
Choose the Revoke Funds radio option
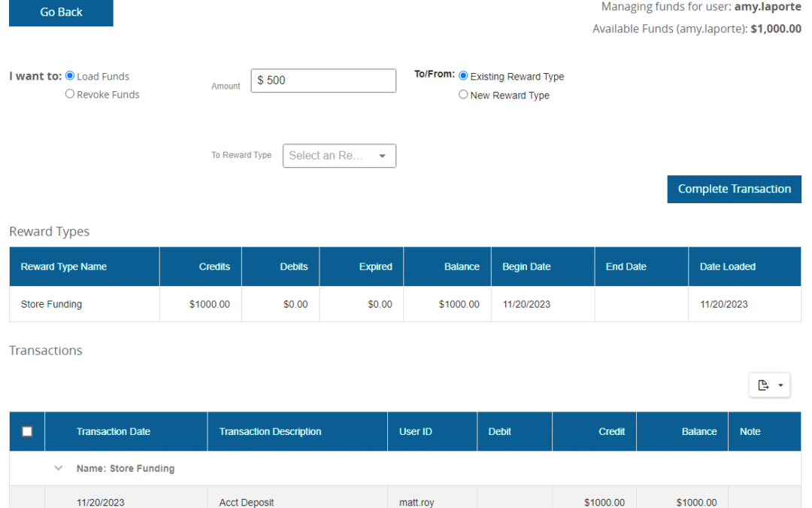click(x=70, y=94)
